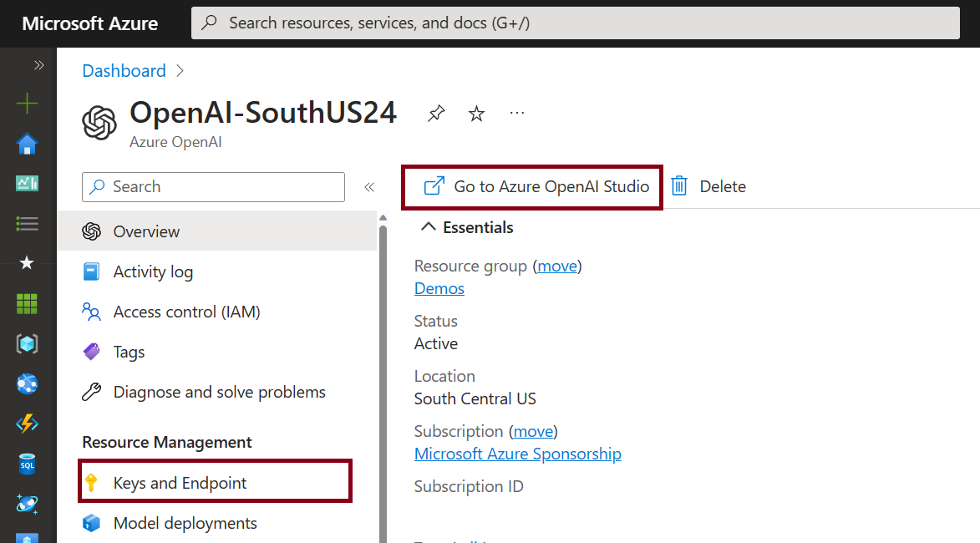
Task: Collapse the resource menu with double chevron
Action: 368,186
